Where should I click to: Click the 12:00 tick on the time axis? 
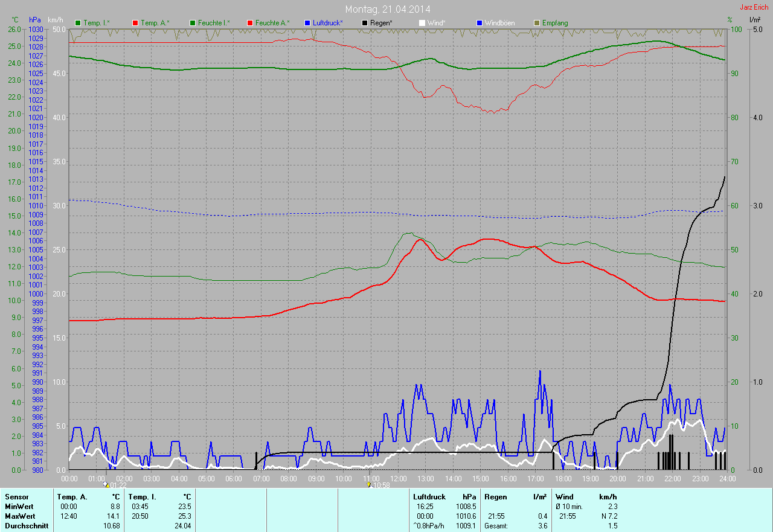click(398, 478)
